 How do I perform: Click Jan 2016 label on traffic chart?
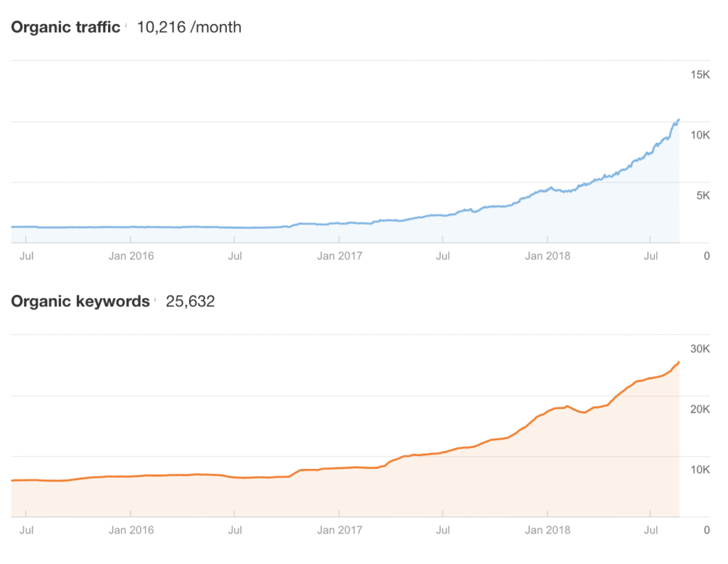[x=132, y=256]
